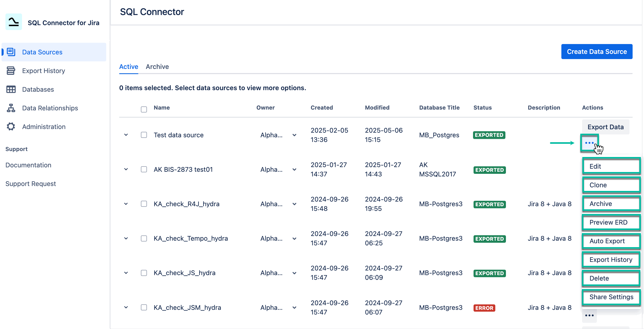Expand the Test data source row
Image resolution: width=644 pixels, height=329 pixels.
tap(126, 135)
